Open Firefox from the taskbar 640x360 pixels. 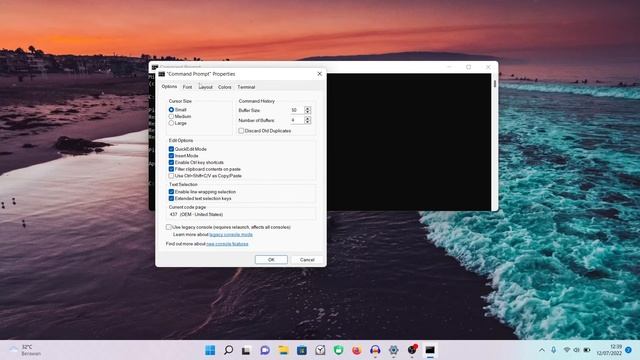pos(357,350)
